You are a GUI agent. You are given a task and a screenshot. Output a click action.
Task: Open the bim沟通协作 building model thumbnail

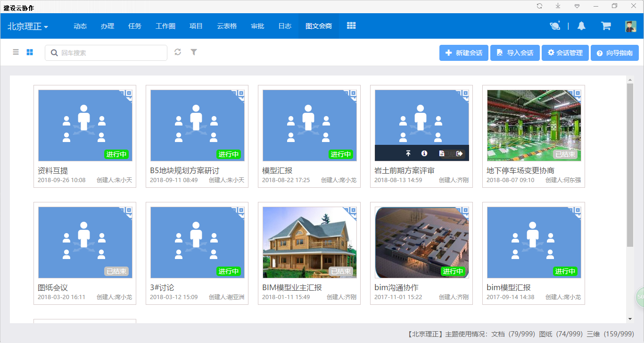tap(421, 243)
